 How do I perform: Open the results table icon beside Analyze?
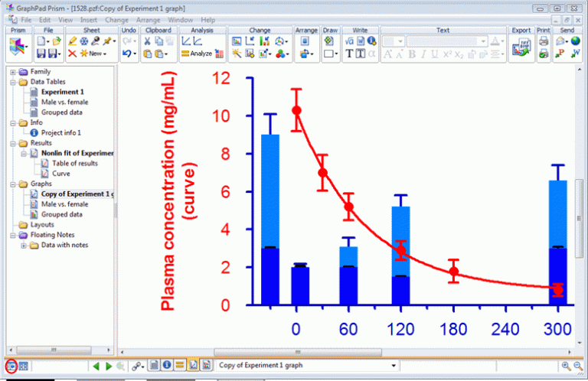[220, 54]
